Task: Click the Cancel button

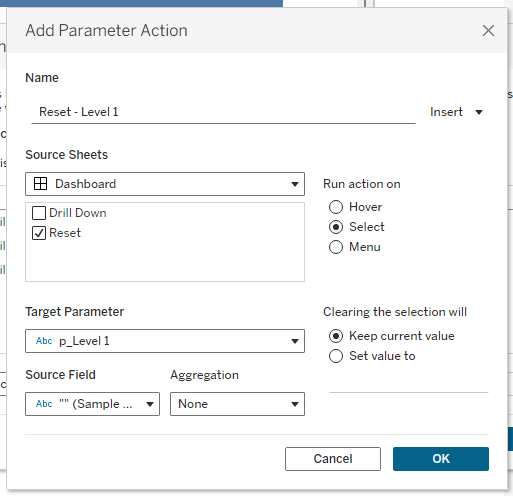Action: [333, 459]
